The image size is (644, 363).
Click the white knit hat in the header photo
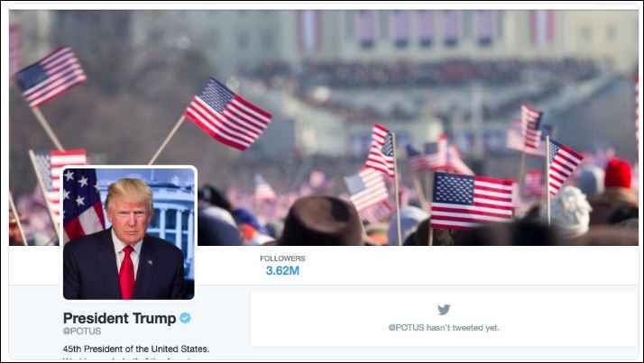(571, 212)
